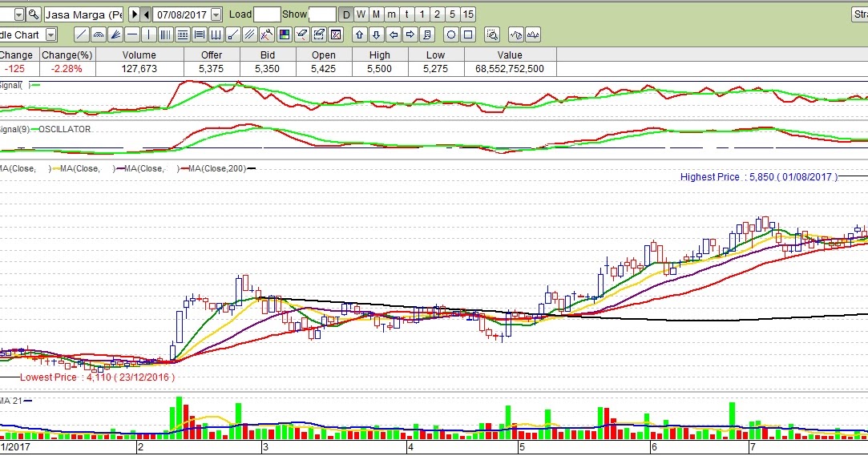Toggle the 15 minute timeframe

pyautogui.click(x=468, y=14)
